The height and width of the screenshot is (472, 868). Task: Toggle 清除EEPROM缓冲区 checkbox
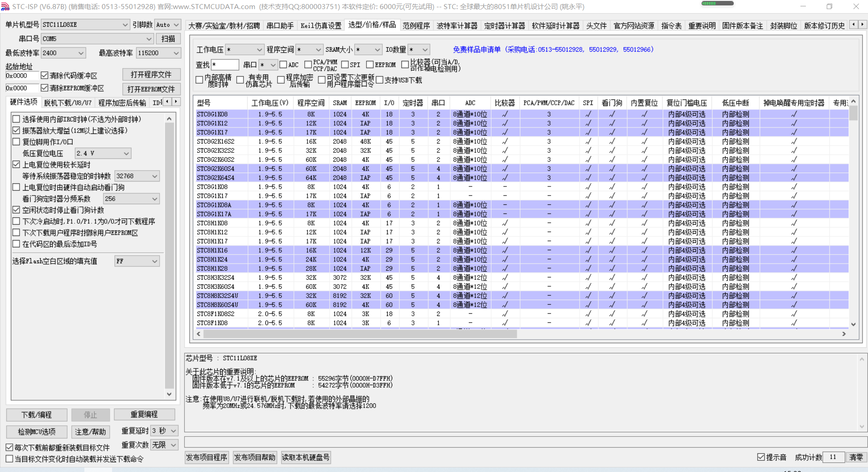tap(44, 88)
